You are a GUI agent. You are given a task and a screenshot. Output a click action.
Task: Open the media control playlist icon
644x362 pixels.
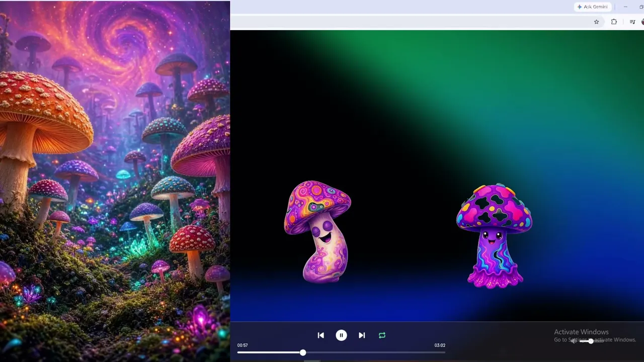click(632, 22)
